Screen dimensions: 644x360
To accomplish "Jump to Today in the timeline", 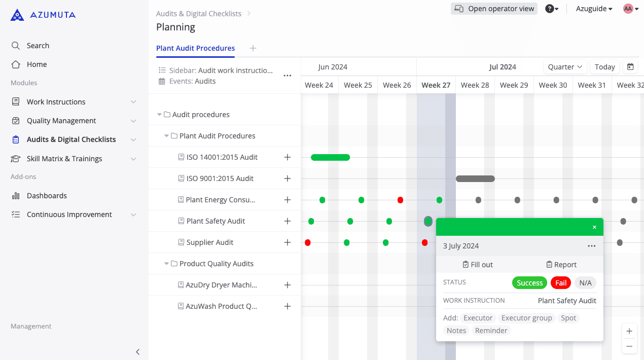I will click(604, 67).
